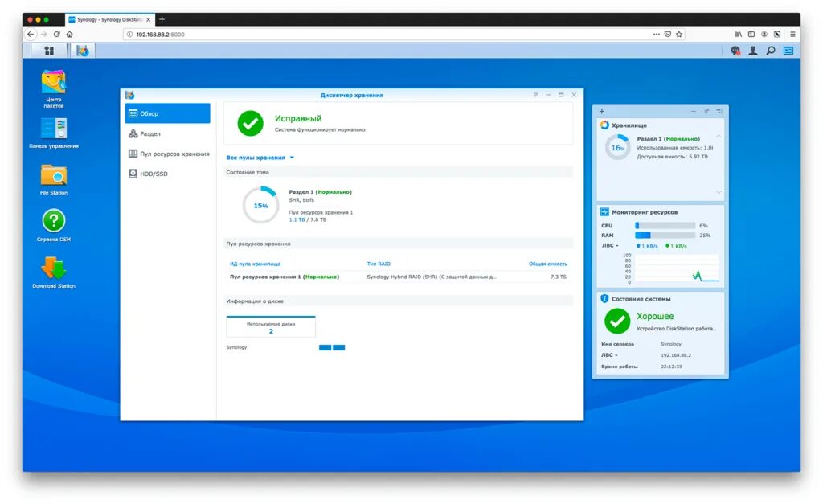
Task: Save page to Pocket icon
Action: point(668,34)
